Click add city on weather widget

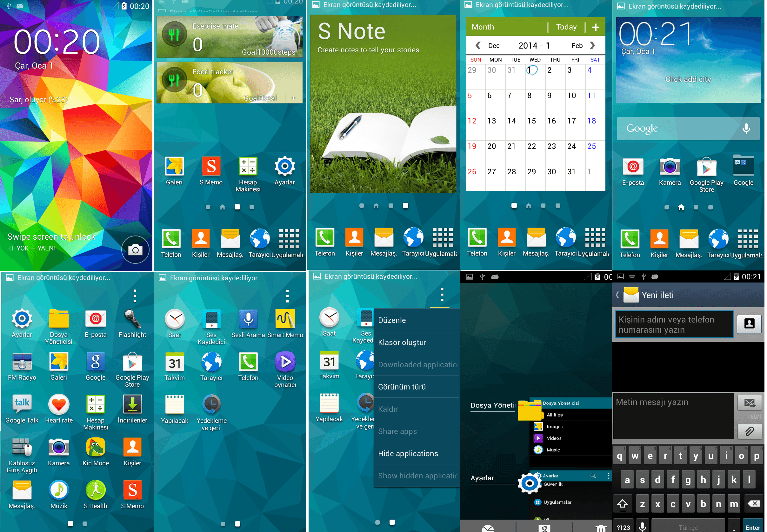click(688, 79)
